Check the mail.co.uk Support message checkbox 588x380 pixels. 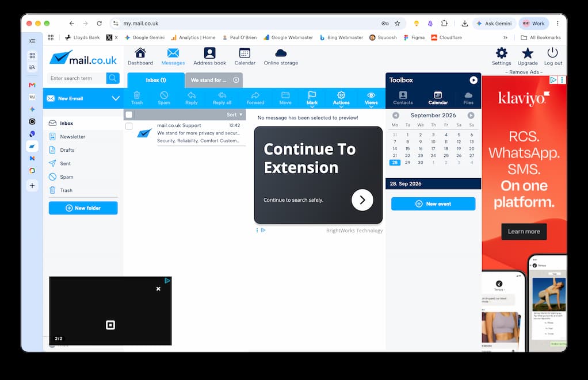pyautogui.click(x=129, y=126)
